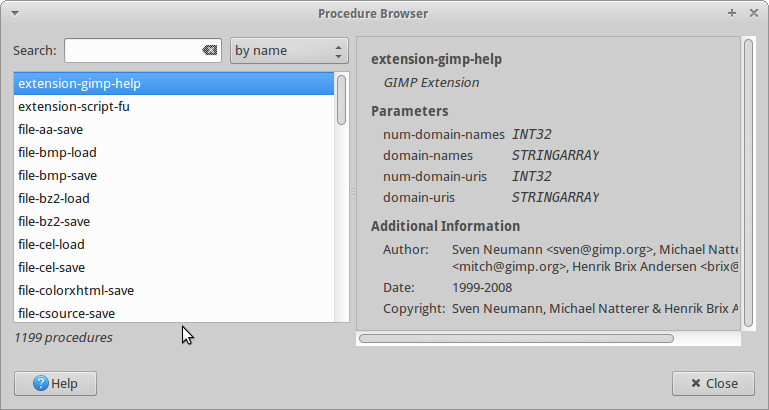The width and height of the screenshot is (769, 410).
Task: Click the '1199 procedures' count label
Action: (x=63, y=337)
